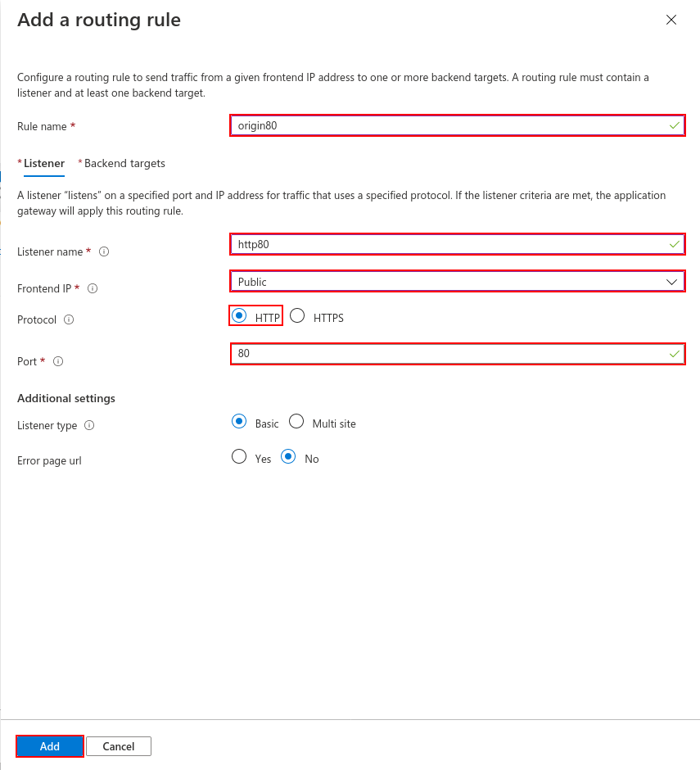The height and width of the screenshot is (770, 700).
Task: Select Yes for Error page url
Action: click(239, 457)
